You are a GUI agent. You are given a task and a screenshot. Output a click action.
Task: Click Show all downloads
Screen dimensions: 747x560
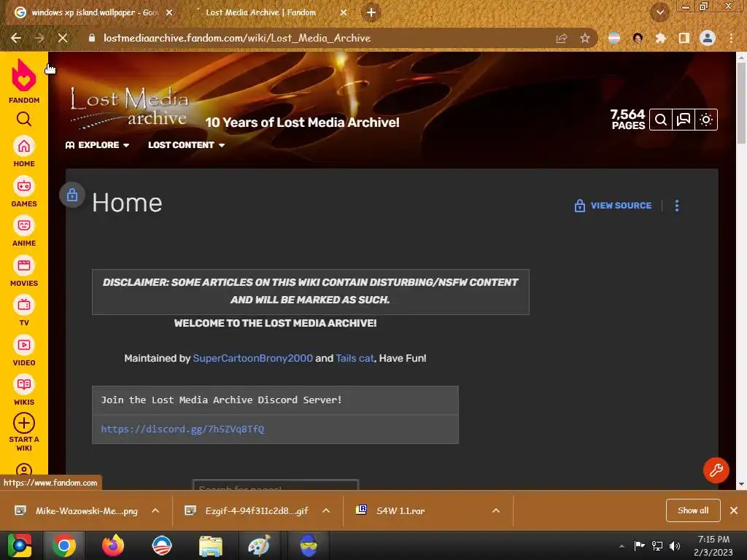coord(693,510)
